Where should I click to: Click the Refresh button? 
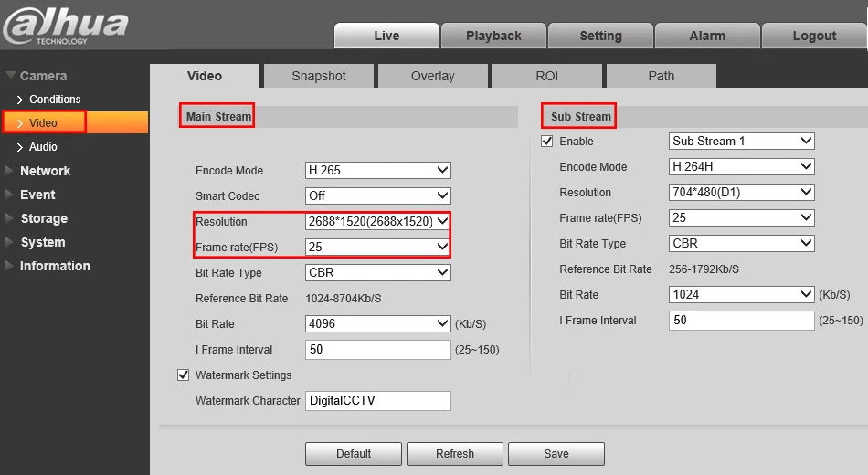[455, 453]
